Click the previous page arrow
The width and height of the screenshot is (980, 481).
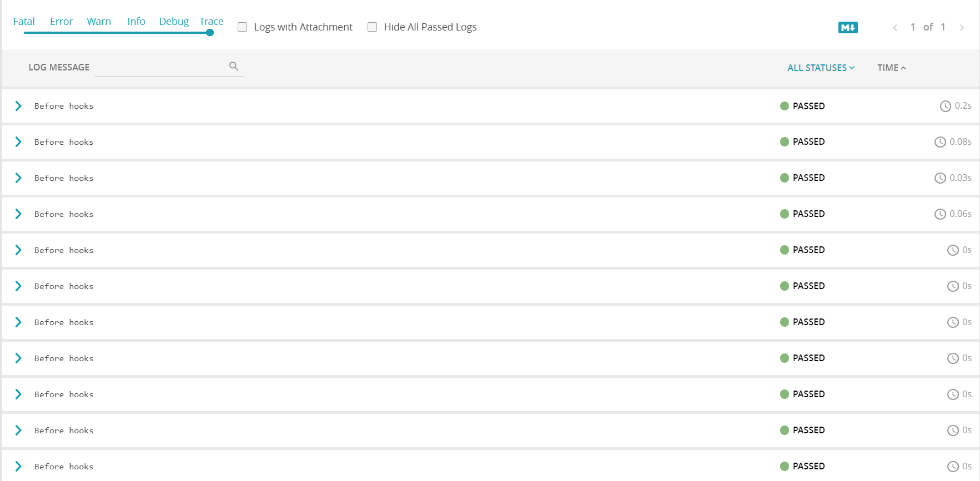click(895, 27)
